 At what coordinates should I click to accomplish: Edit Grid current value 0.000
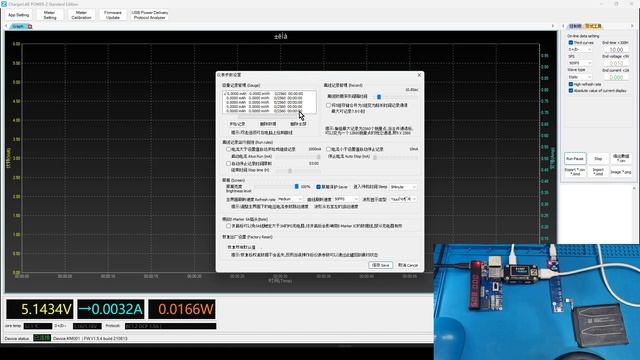coord(616,77)
